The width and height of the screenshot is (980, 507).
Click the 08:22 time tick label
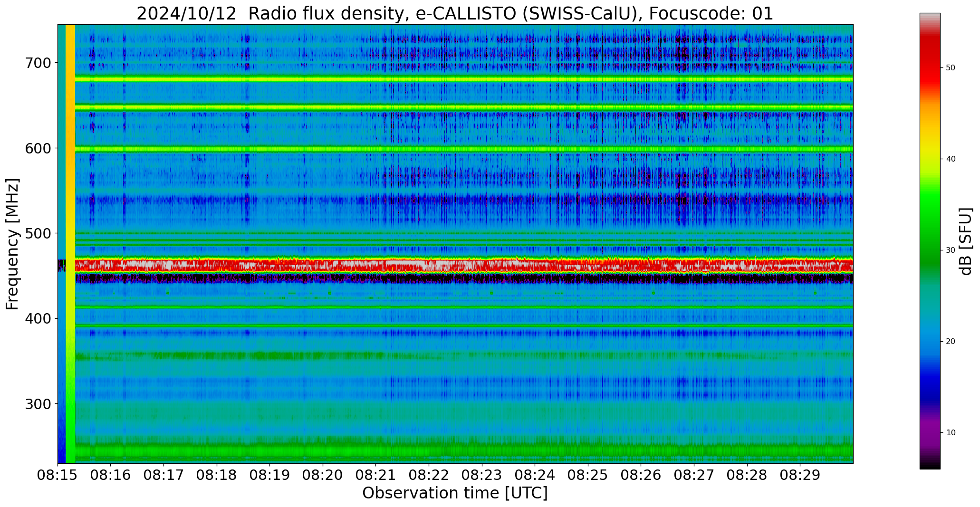tap(429, 476)
